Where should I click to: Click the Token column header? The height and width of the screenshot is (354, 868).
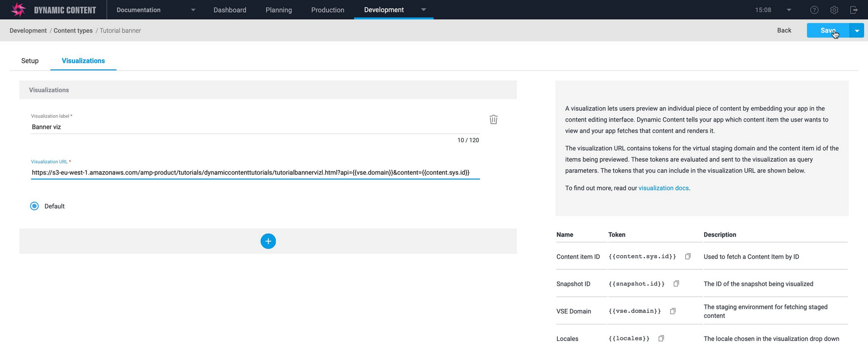tap(617, 235)
